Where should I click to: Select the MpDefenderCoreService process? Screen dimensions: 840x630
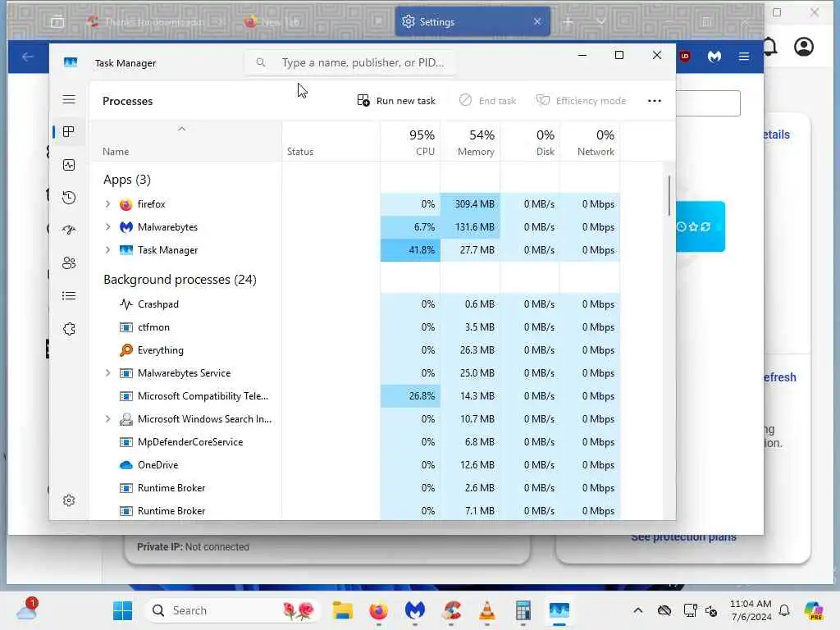190,442
